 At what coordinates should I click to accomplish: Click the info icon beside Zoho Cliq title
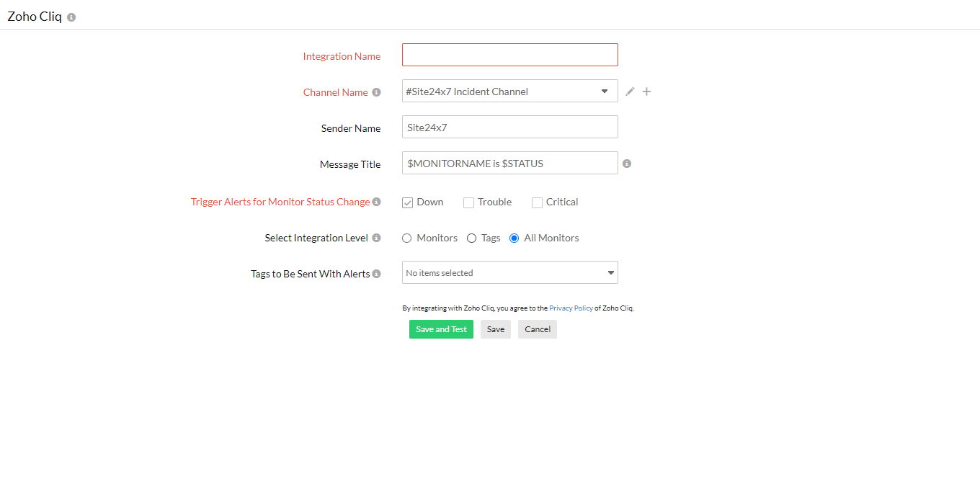71,17
